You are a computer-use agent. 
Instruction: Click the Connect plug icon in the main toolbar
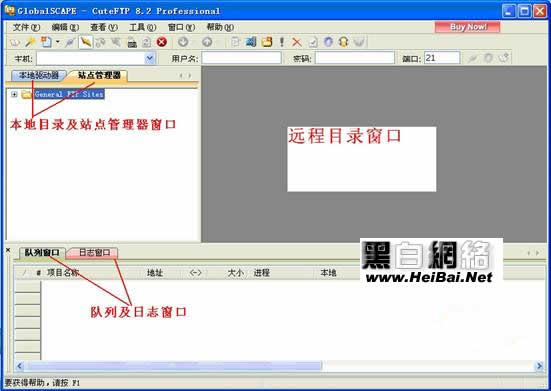tap(70, 43)
